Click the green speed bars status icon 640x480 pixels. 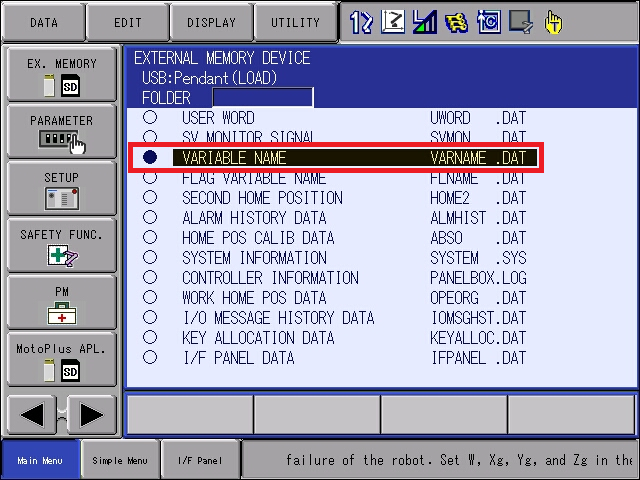[424, 22]
